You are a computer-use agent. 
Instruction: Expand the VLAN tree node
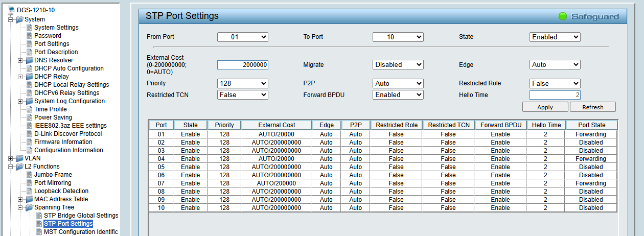11,158
